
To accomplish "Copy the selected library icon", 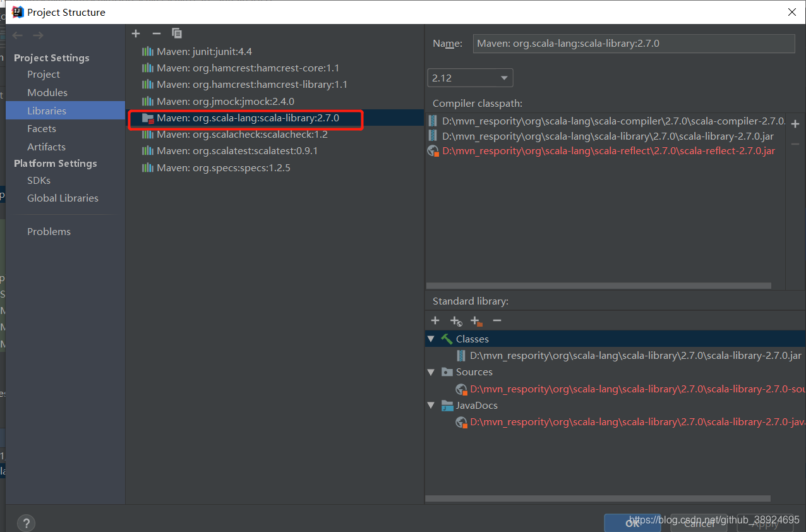I will pos(177,33).
